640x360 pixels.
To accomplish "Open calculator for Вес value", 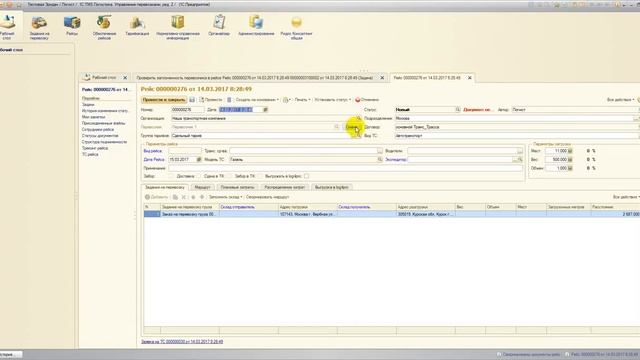I will pyautogui.click(x=570, y=160).
